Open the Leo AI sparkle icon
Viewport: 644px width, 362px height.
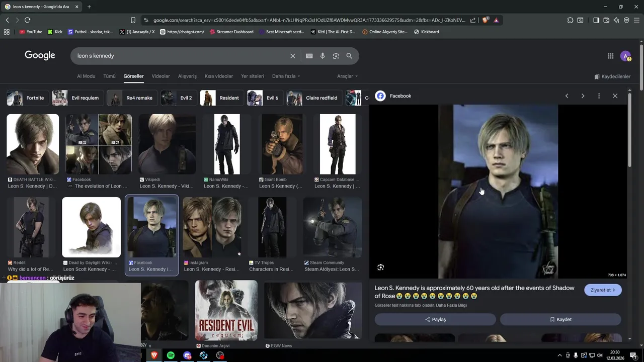[616, 20]
